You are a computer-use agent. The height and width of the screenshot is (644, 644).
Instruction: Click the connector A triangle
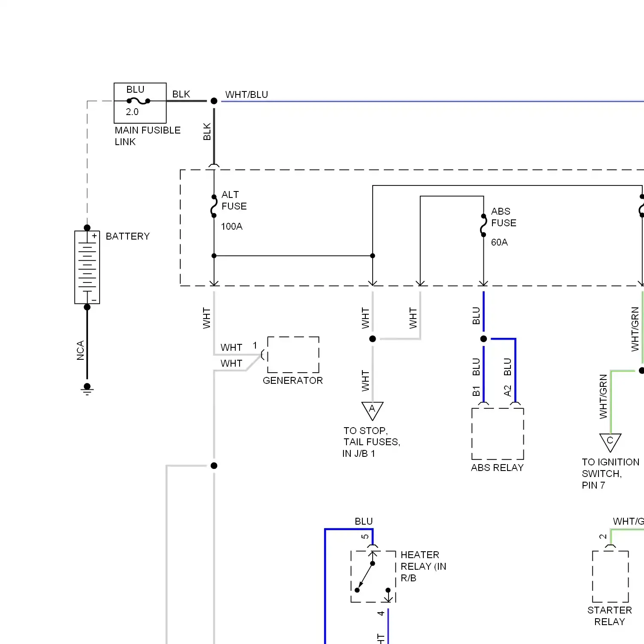point(372,411)
